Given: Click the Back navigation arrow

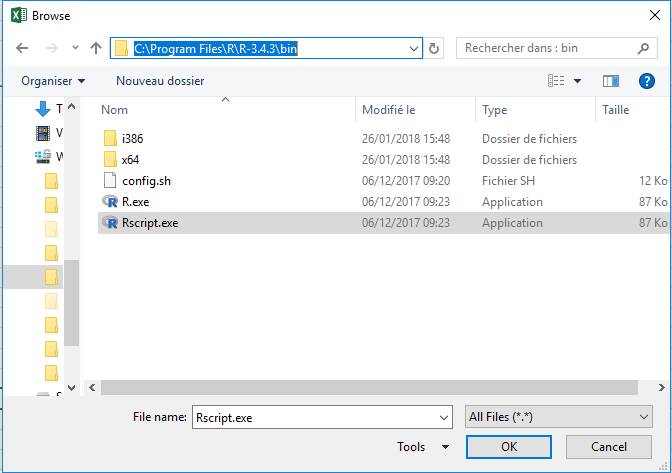Looking at the screenshot, I should point(22,48).
